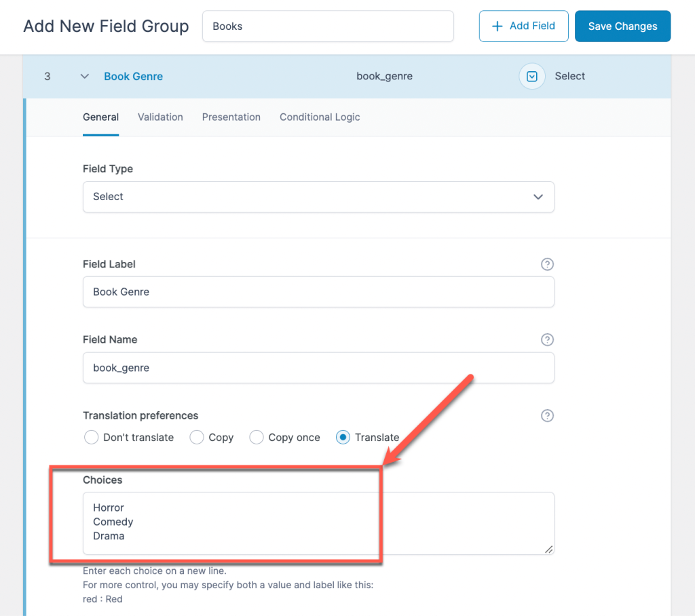Viewport: 695px width, 616px height.
Task: Focus the Books field group title input
Action: pos(328,26)
